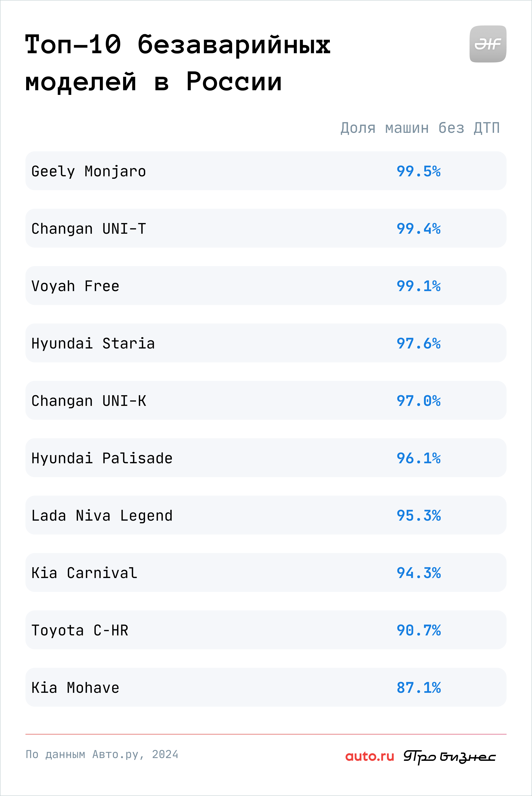The image size is (532, 796).
Task: Select the Geely Monjaro row
Action: (266, 171)
